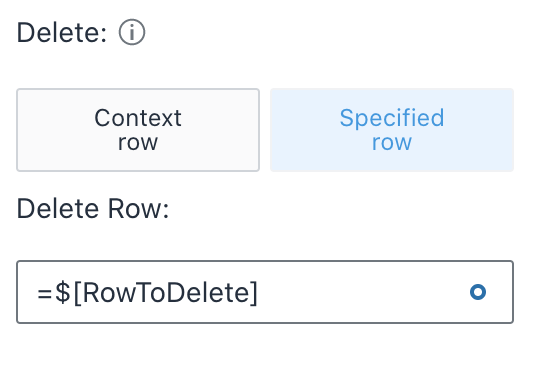
Task: Choose Specified row as delete target
Action: pos(392,130)
